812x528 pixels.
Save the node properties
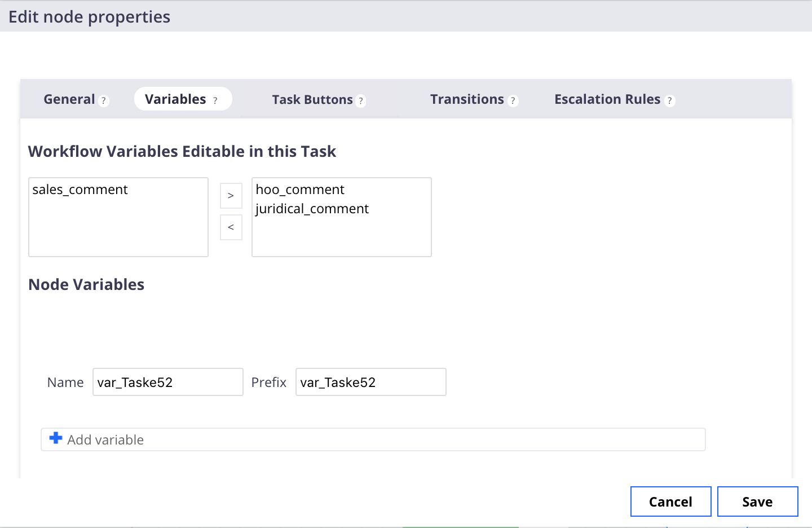[x=758, y=501]
